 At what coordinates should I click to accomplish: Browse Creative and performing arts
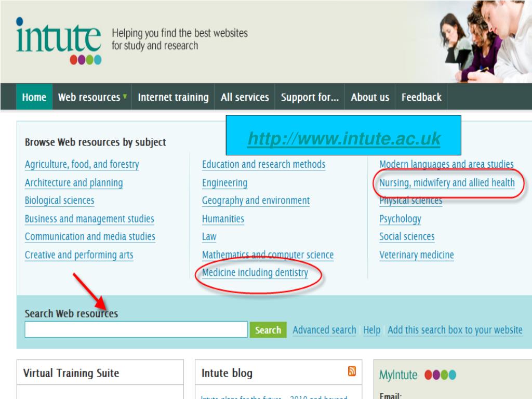tap(79, 255)
